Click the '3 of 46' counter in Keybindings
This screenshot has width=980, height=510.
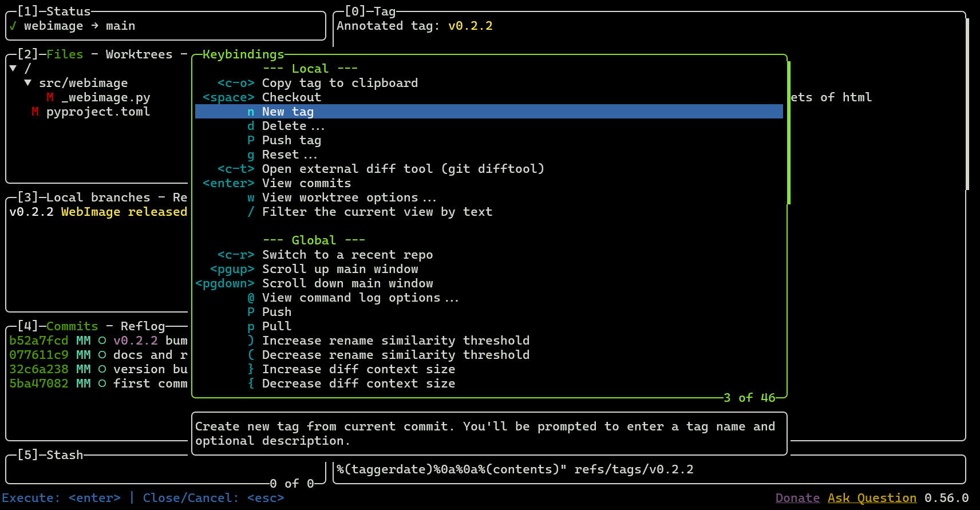click(x=749, y=398)
